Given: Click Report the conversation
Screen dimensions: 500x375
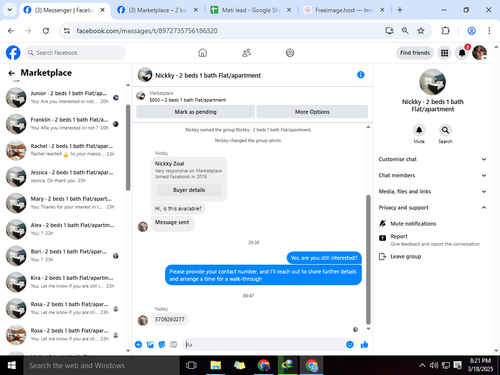Looking at the screenshot, I should [429, 240].
